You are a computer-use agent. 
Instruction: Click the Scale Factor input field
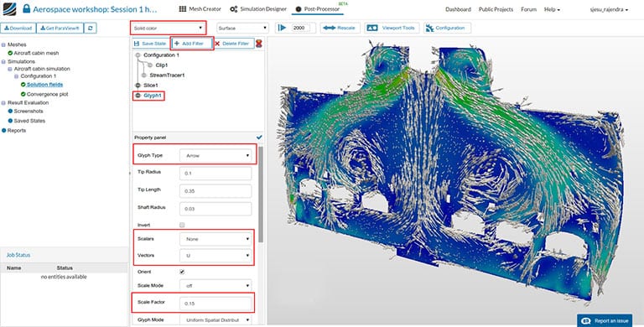[216, 304]
